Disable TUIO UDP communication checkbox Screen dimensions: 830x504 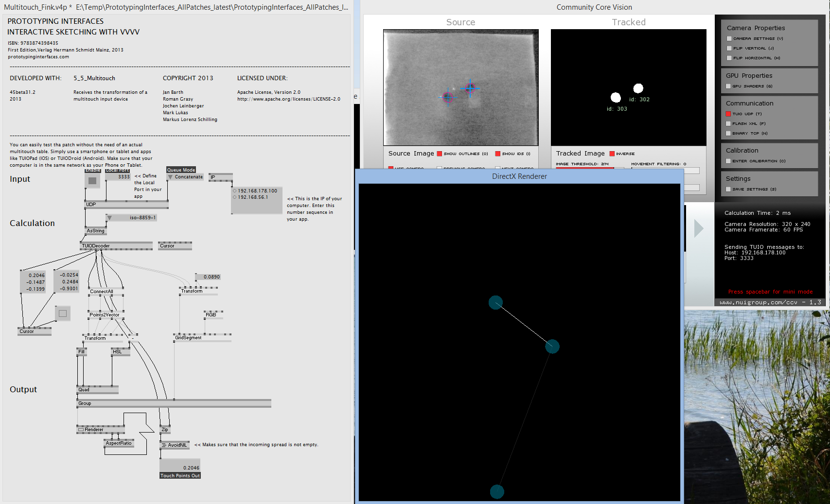coord(728,114)
